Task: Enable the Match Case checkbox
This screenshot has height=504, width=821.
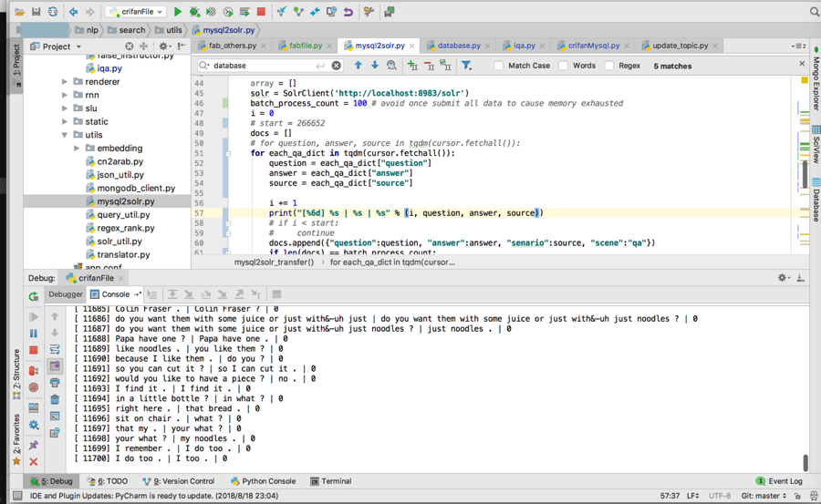Action: (x=499, y=66)
